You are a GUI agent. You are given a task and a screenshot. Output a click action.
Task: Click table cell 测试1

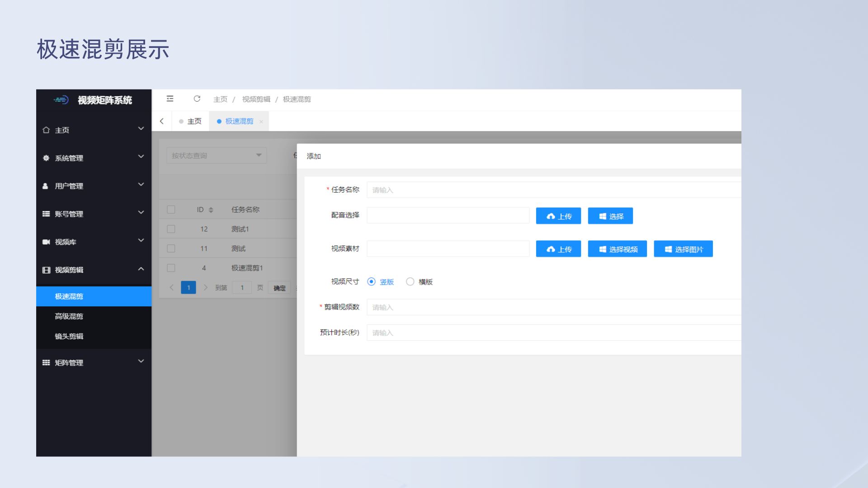click(240, 229)
